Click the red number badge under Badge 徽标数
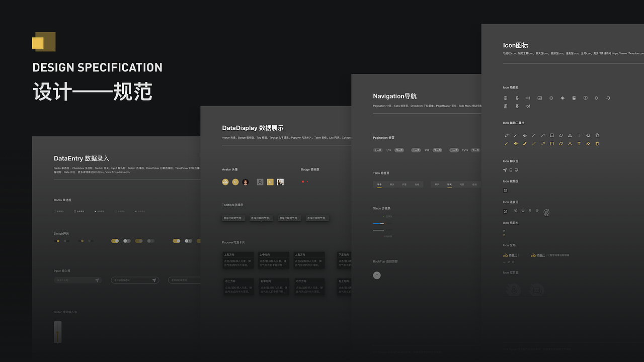The image size is (644, 362). [x=303, y=182]
